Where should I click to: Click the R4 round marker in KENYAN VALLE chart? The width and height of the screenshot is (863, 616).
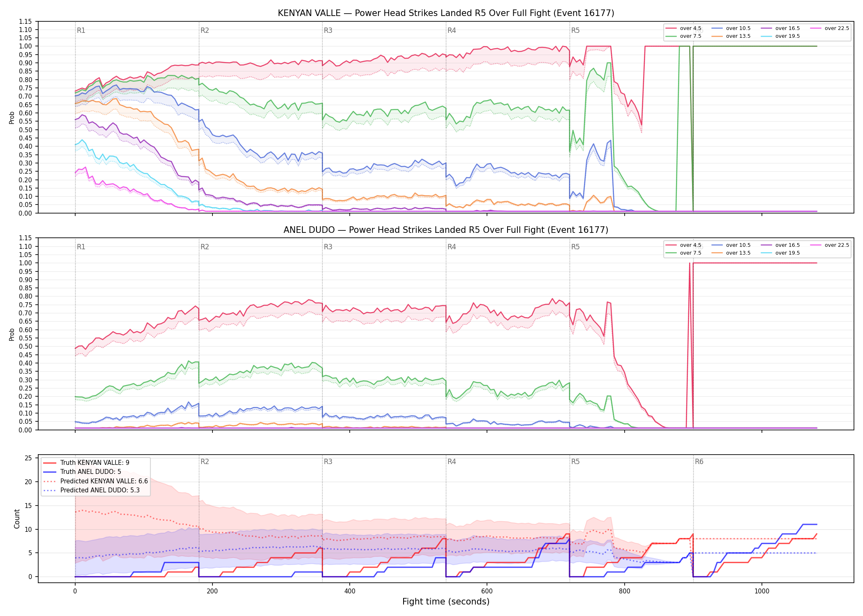pyautogui.click(x=452, y=30)
